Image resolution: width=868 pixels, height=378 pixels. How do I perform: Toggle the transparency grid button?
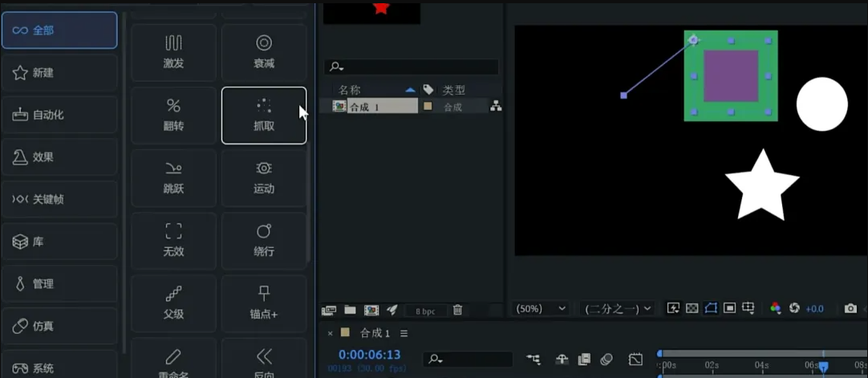[x=692, y=308]
